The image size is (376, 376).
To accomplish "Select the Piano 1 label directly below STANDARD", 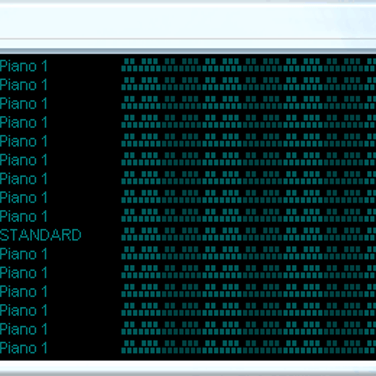I will [x=23, y=254].
